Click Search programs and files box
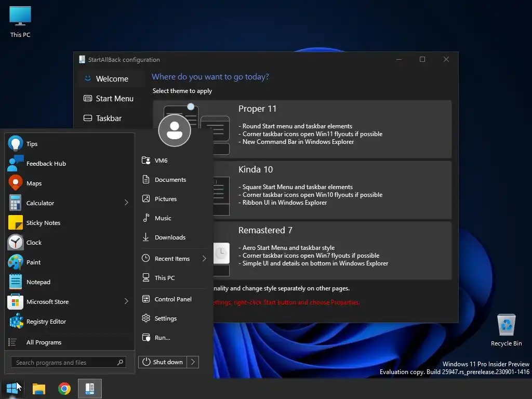Viewport: 532px width, 399px height. (x=69, y=362)
